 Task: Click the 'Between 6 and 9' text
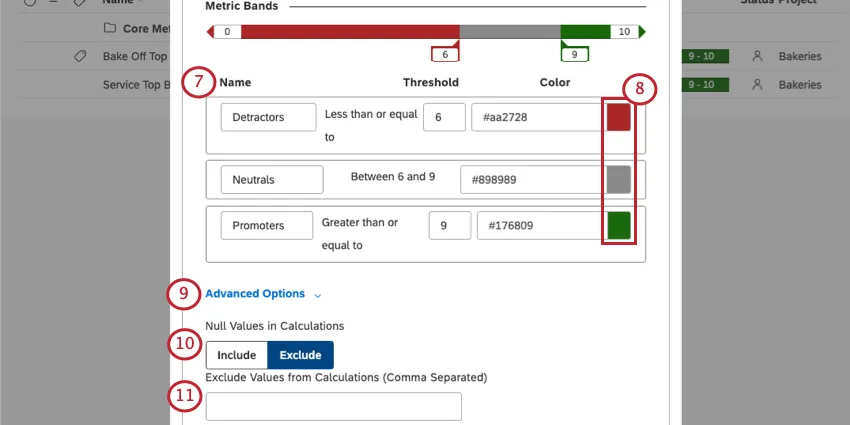click(x=392, y=177)
